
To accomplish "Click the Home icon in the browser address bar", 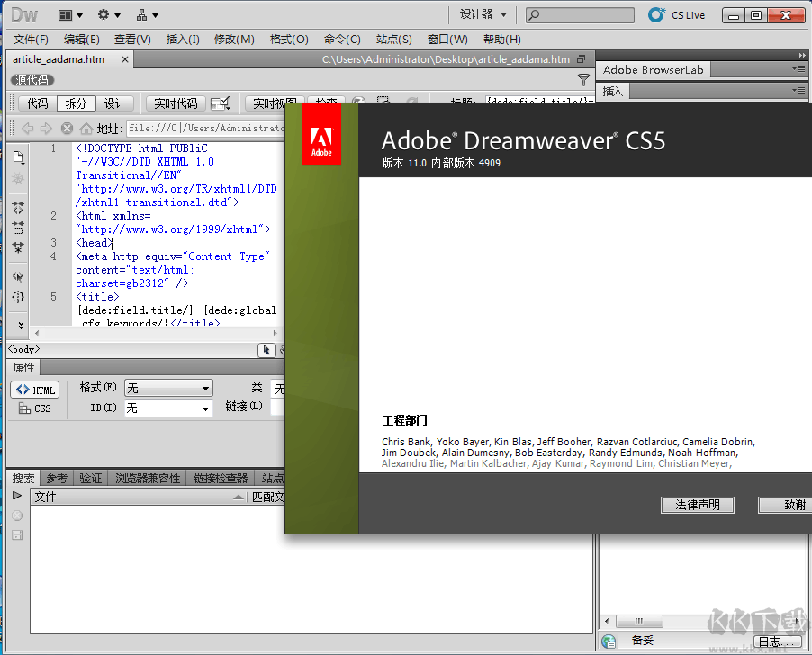I will 86,128.
